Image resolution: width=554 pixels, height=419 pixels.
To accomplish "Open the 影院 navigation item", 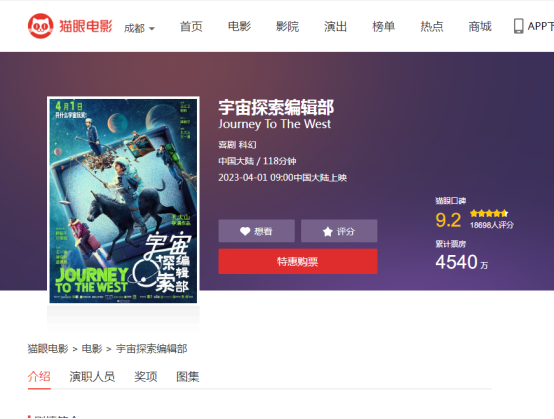I will (x=287, y=26).
